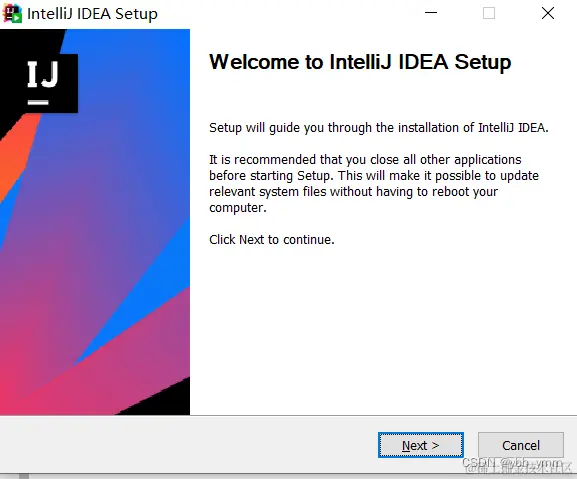Click the IJ logo in the banner
This screenshot has width=577, height=479.
point(43,83)
